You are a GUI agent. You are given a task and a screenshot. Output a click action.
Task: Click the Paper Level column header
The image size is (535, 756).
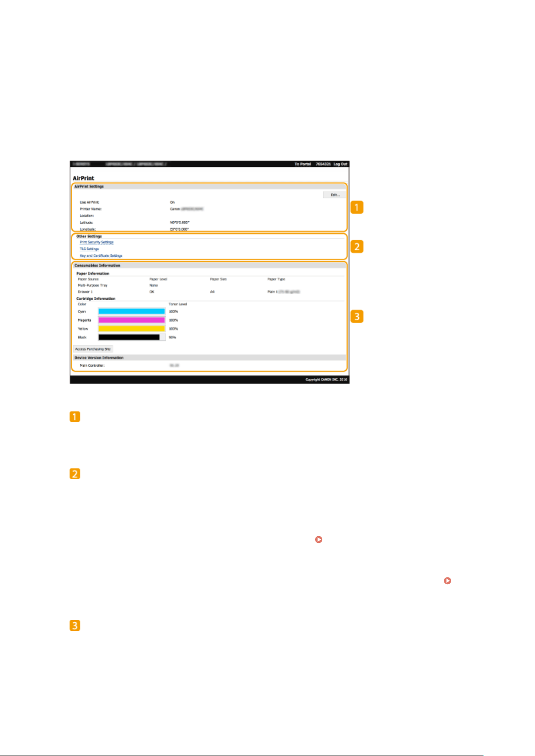point(158,279)
